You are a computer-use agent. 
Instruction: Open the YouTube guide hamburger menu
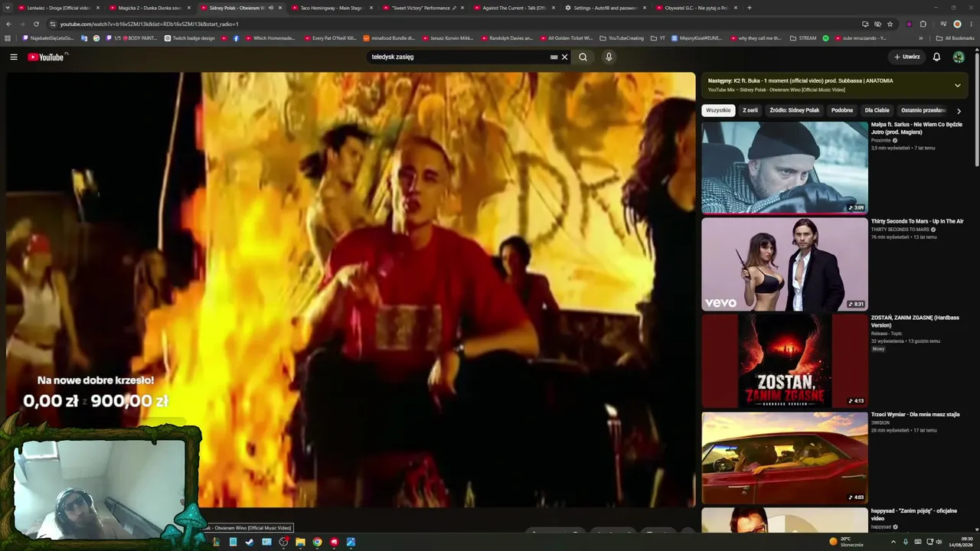point(14,57)
